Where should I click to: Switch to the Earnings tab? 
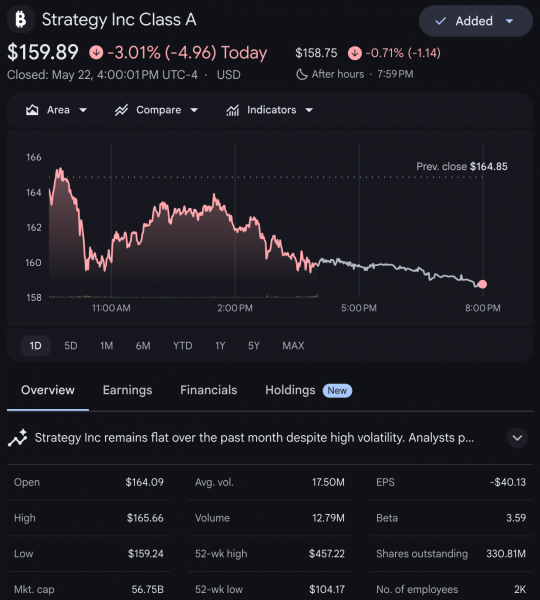click(127, 390)
